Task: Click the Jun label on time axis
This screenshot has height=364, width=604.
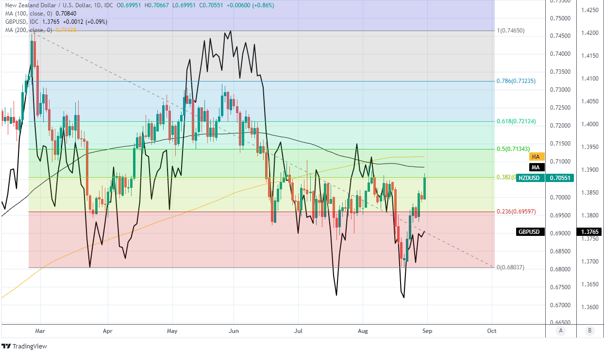Action: [234, 331]
